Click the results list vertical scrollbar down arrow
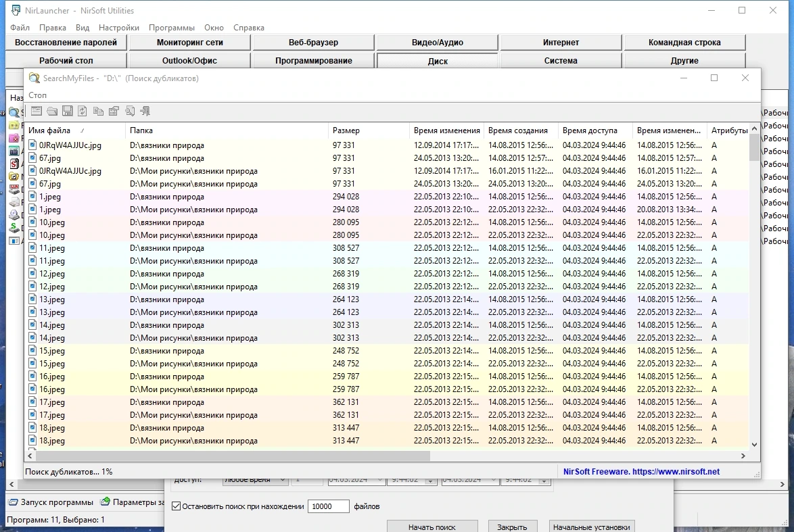 (754, 444)
